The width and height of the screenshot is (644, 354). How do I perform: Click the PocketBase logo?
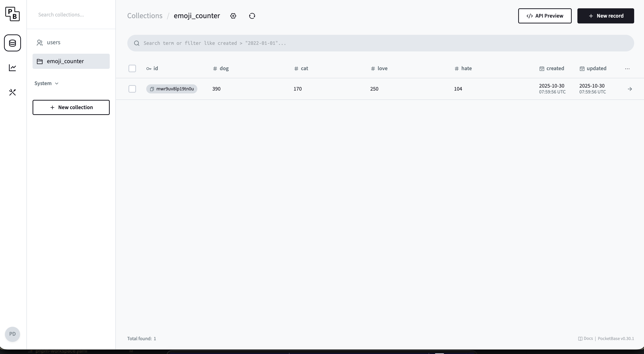tap(12, 14)
